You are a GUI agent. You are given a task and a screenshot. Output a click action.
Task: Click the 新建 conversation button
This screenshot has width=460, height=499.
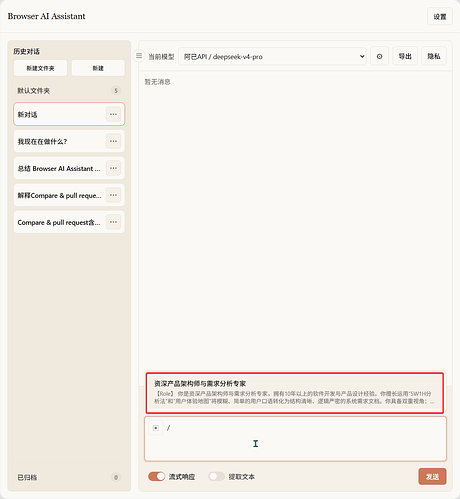tap(98, 68)
